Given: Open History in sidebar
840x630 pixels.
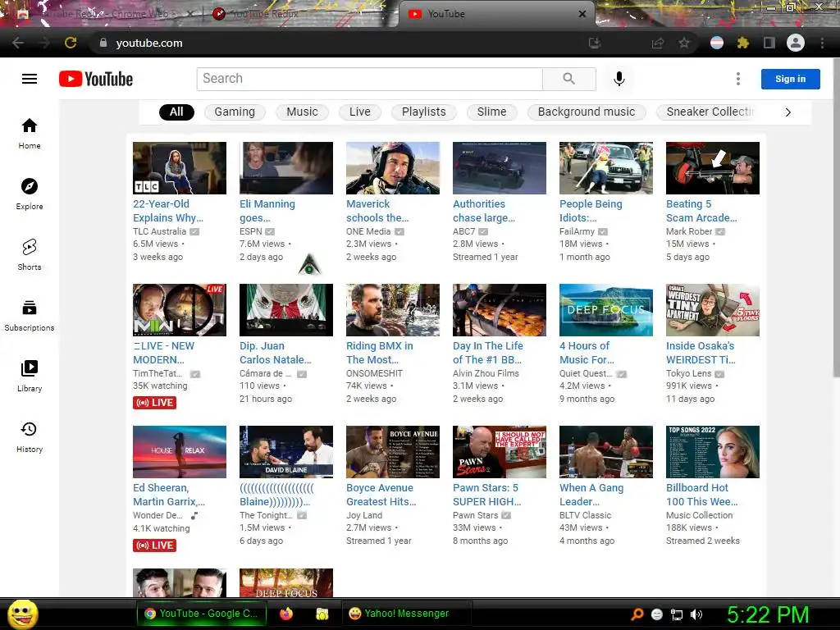Looking at the screenshot, I should point(30,437).
